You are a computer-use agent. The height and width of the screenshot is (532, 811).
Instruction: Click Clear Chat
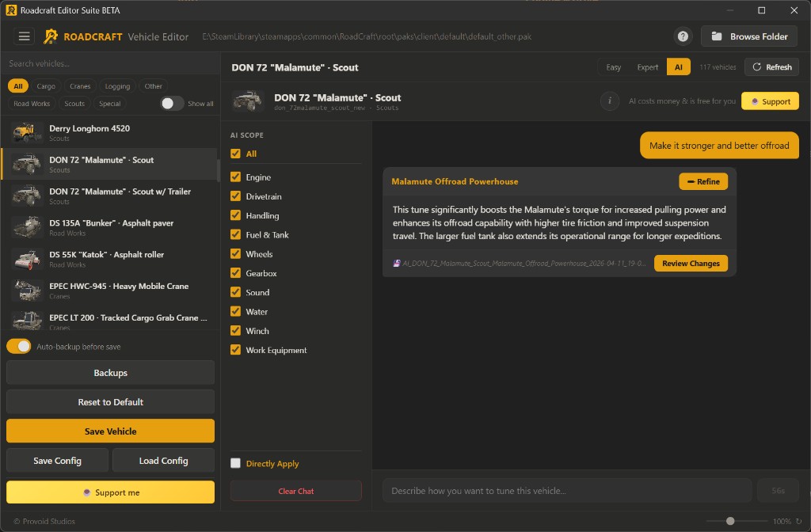tap(296, 491)
